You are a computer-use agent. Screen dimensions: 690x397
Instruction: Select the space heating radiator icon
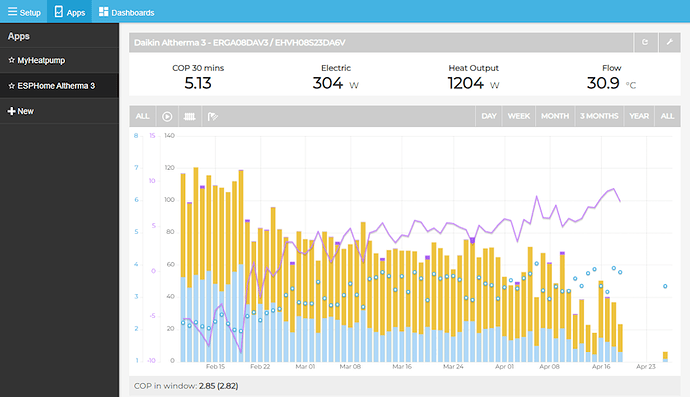(190, 116)
